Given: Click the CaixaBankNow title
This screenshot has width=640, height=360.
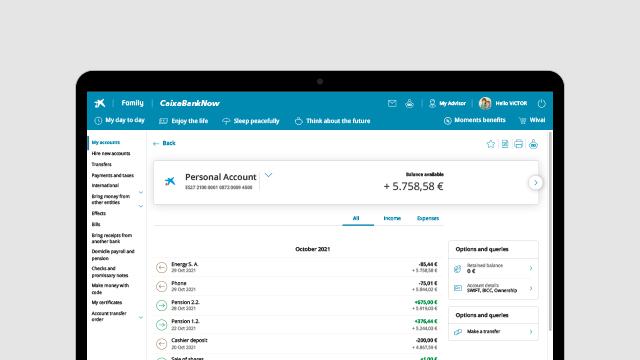Looking at the screenshot, I should pyautogui.click(x=189, y=103).
